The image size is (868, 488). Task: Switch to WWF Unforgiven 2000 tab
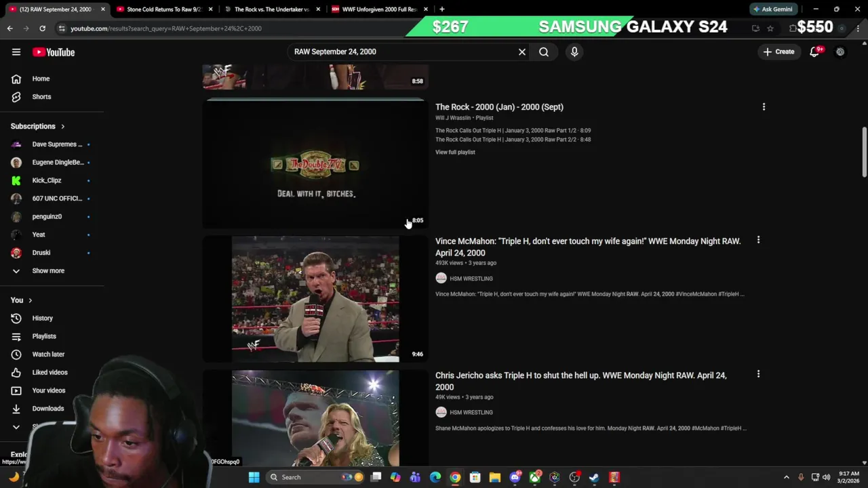point(379,9)
